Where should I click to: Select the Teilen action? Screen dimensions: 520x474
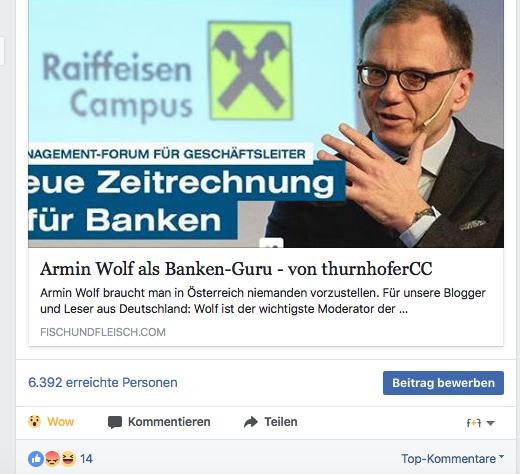coord(271,422)
